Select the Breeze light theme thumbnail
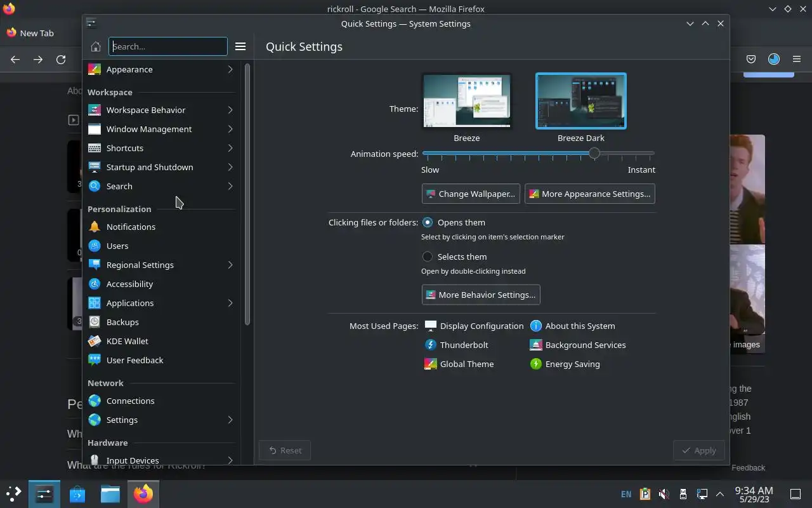812x508 pixels. tap(467, 101)
